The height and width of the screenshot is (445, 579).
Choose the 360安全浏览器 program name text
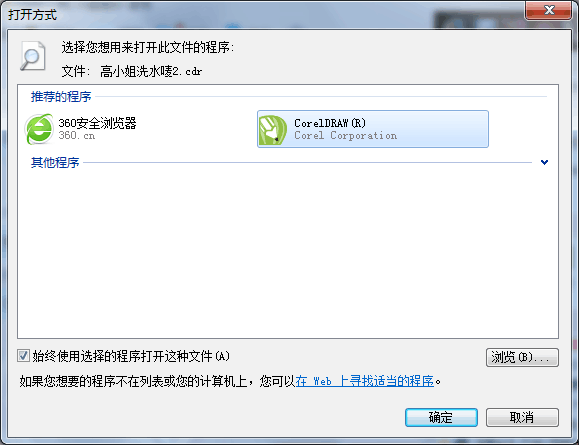click(x=97, y=123)
